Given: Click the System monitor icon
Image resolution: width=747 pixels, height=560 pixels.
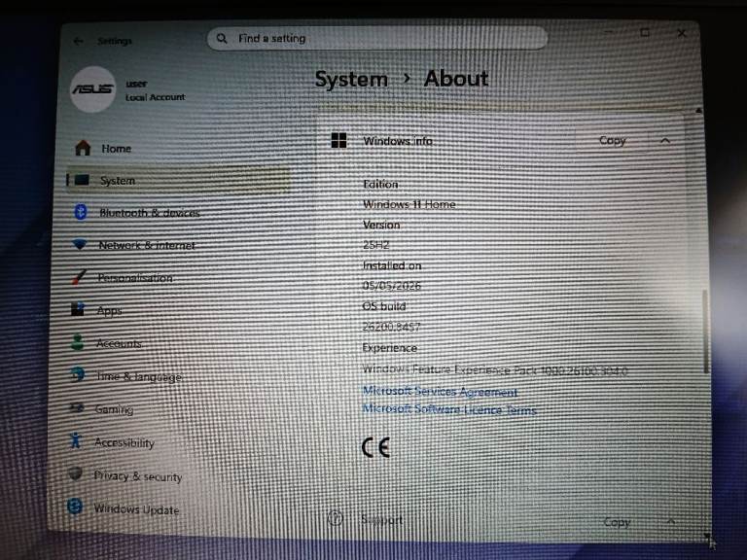Looking at the screenshot, I should tap(82, 180).
